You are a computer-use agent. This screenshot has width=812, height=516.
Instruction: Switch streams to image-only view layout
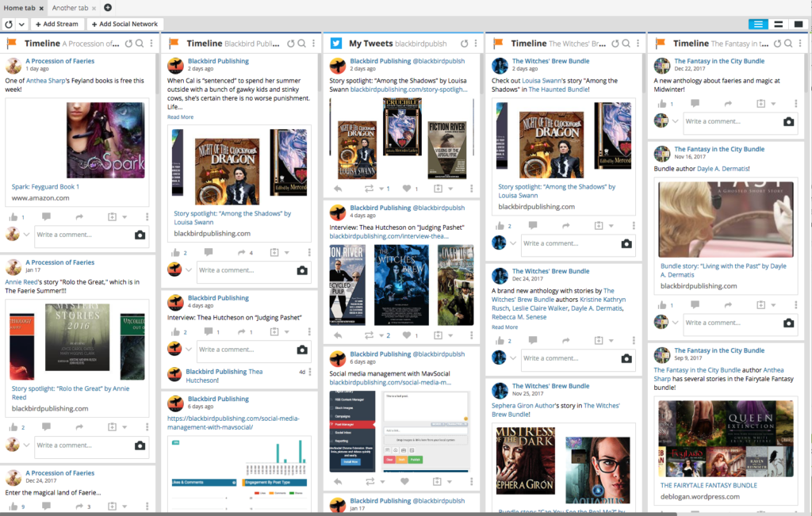click(799, 24)
